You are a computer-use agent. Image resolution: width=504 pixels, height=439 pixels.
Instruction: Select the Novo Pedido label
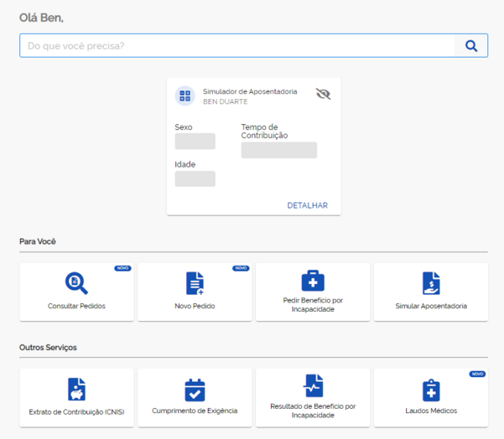(195, 306)
